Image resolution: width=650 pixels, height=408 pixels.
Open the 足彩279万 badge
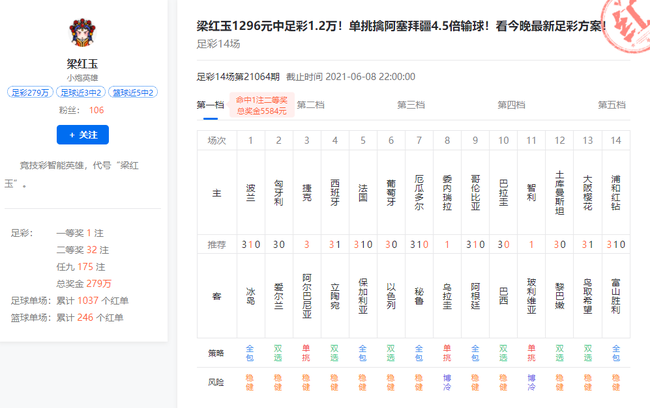pyautogui.click(x=30, y=92)
